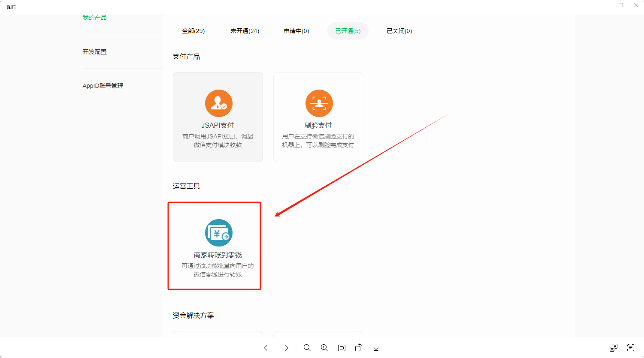The width and height of the screenshot is (644, 358).
Task: Open the translate image text tool
Action: [614, 348]
